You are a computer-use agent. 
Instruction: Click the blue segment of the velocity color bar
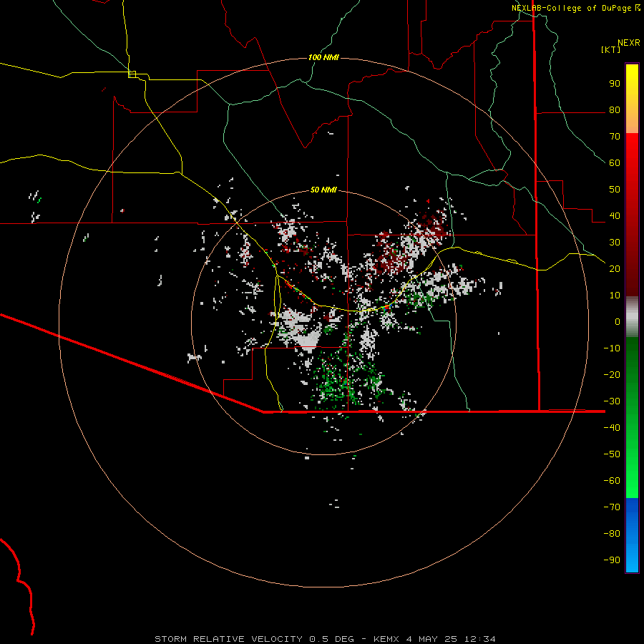coord(632,535)
